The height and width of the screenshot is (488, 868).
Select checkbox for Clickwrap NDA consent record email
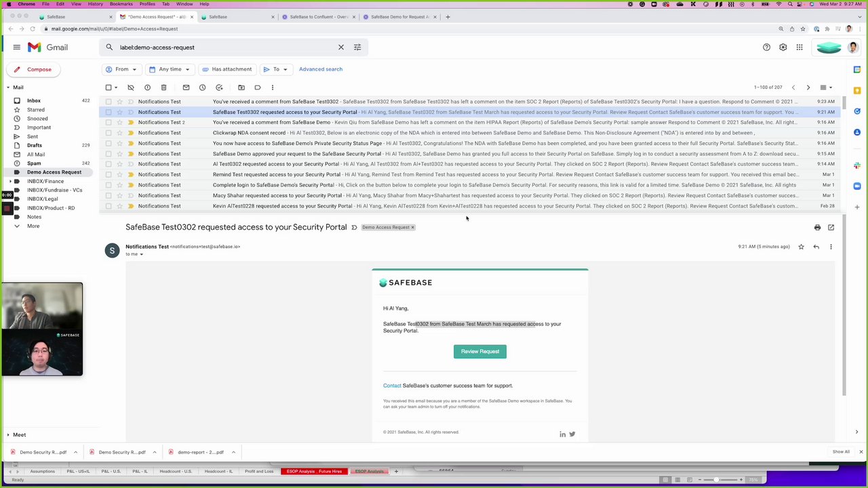click(108, 133)
